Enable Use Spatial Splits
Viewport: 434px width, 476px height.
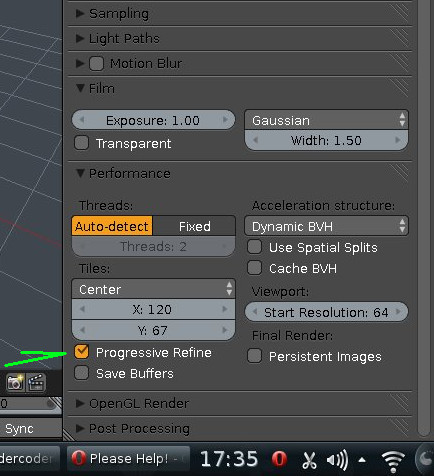point(254,247)
